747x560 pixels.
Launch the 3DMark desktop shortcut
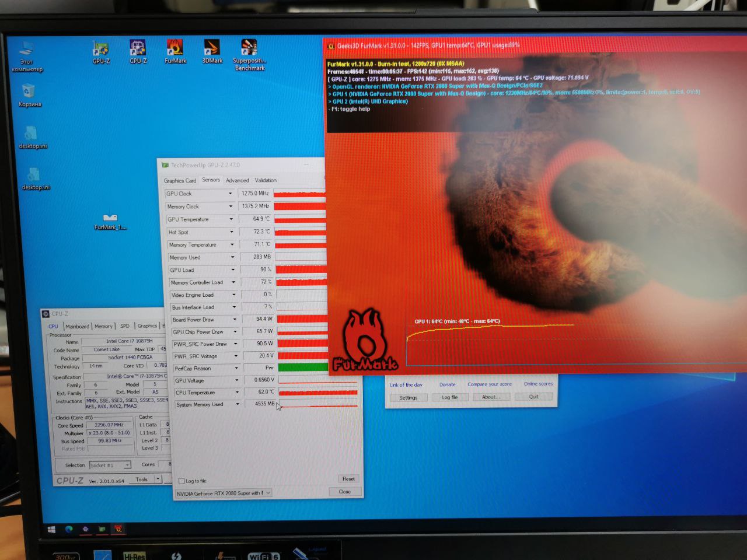212,51
